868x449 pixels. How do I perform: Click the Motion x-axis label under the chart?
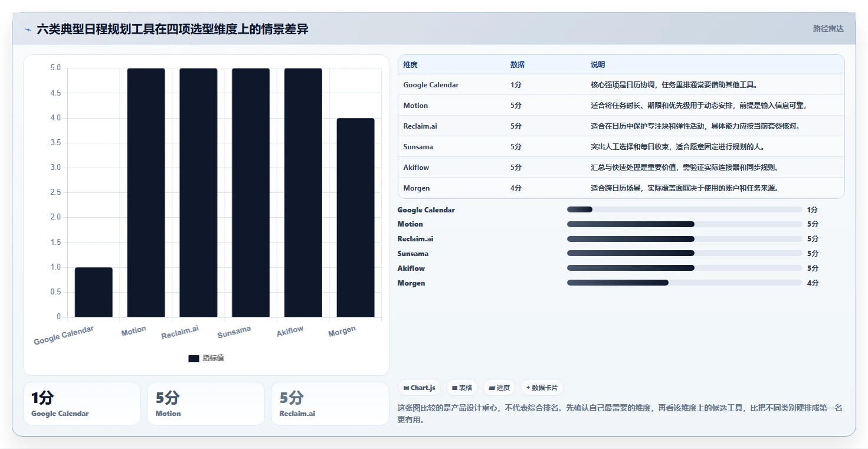coord(133,331)
